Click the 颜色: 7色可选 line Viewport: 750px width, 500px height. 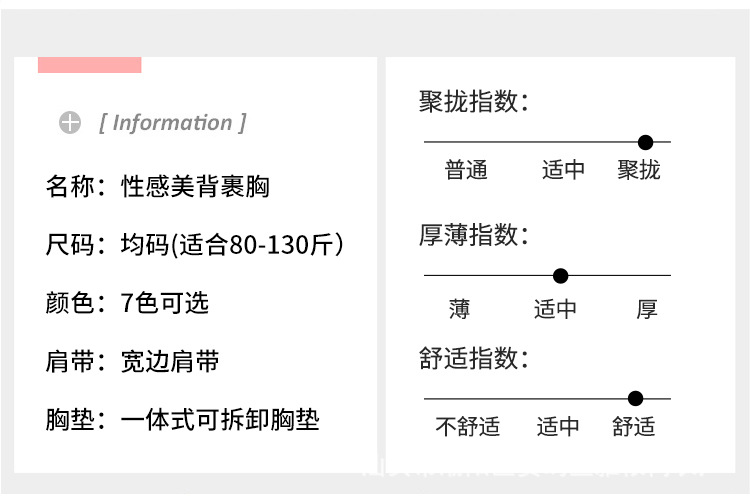127,303
